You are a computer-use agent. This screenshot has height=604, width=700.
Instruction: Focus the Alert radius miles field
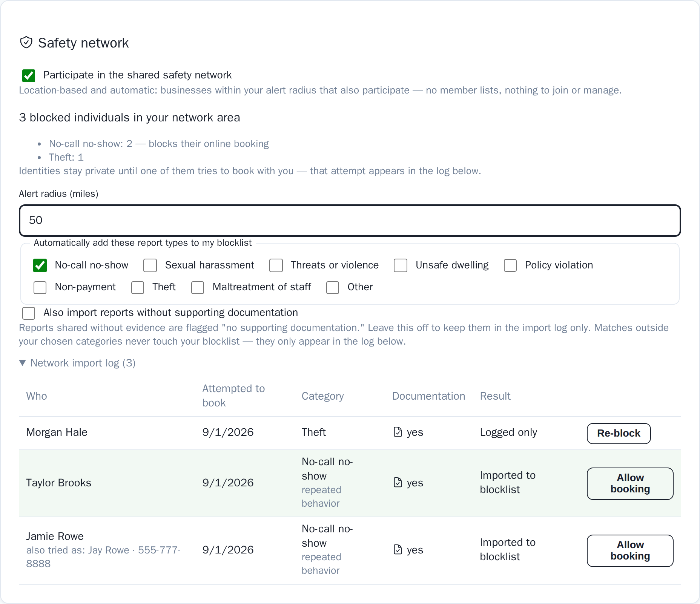(350, 221)
